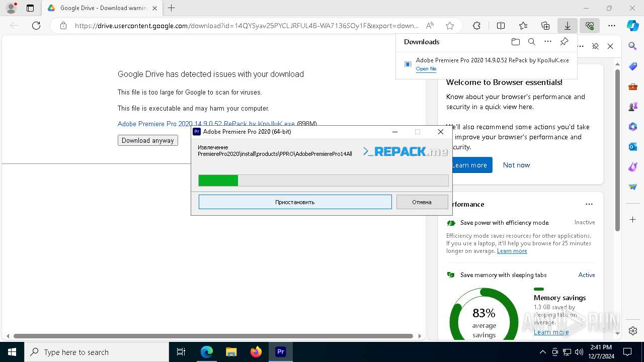Open the sidebar Designer icon

click(x=633, y=167)
